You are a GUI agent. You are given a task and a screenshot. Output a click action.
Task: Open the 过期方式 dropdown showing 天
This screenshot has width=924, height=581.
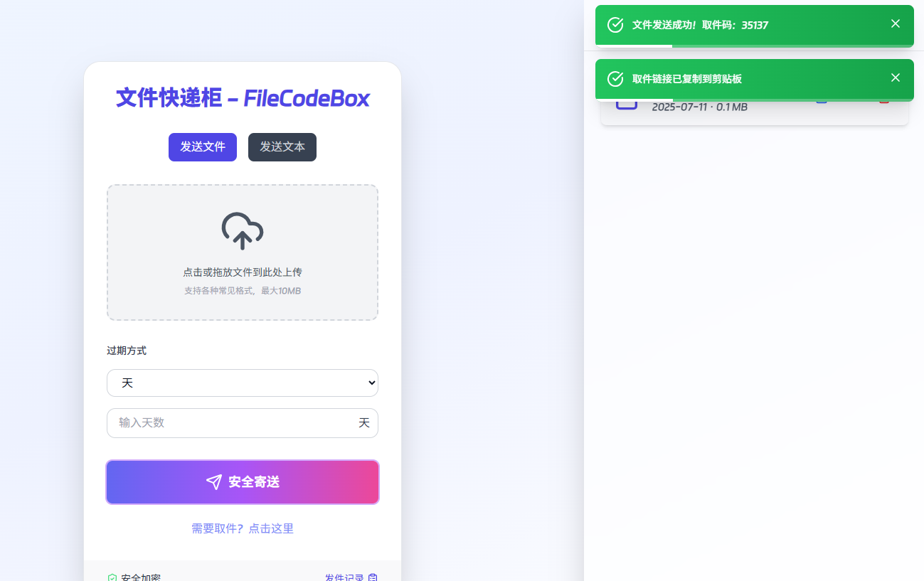point(243,383)
